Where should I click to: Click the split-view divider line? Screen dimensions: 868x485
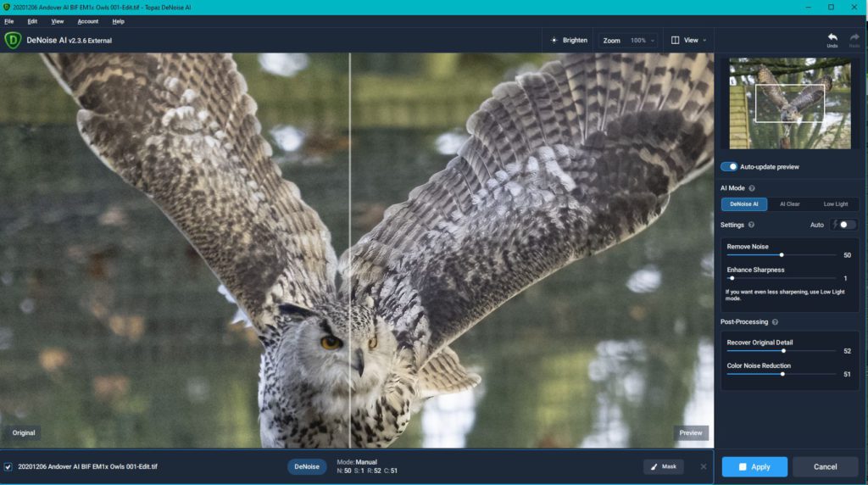[350, 250]
